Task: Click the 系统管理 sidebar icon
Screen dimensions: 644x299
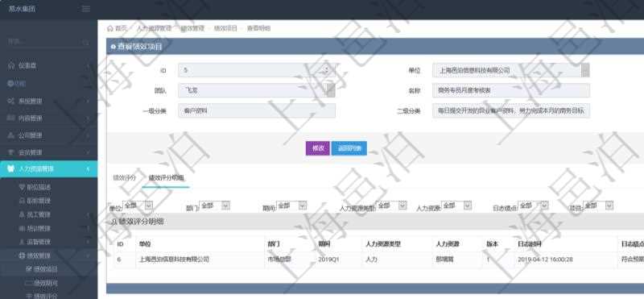Action: click(11, 101)
